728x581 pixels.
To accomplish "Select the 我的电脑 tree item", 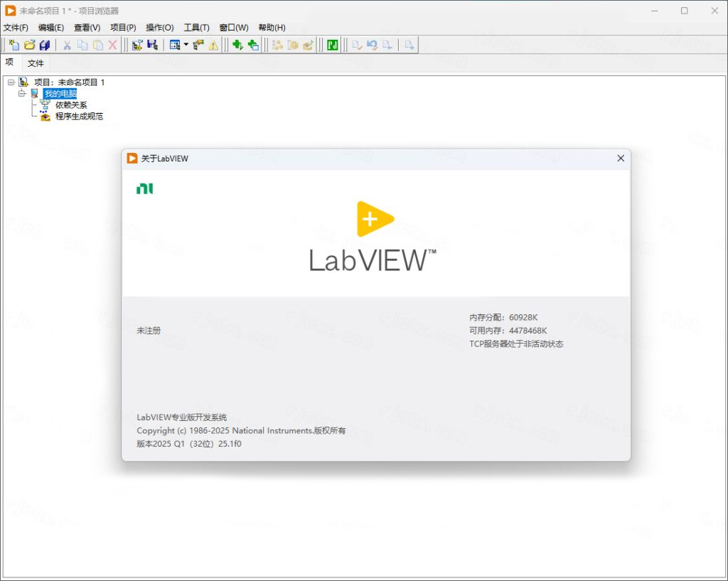I will [x=60, y=93].
